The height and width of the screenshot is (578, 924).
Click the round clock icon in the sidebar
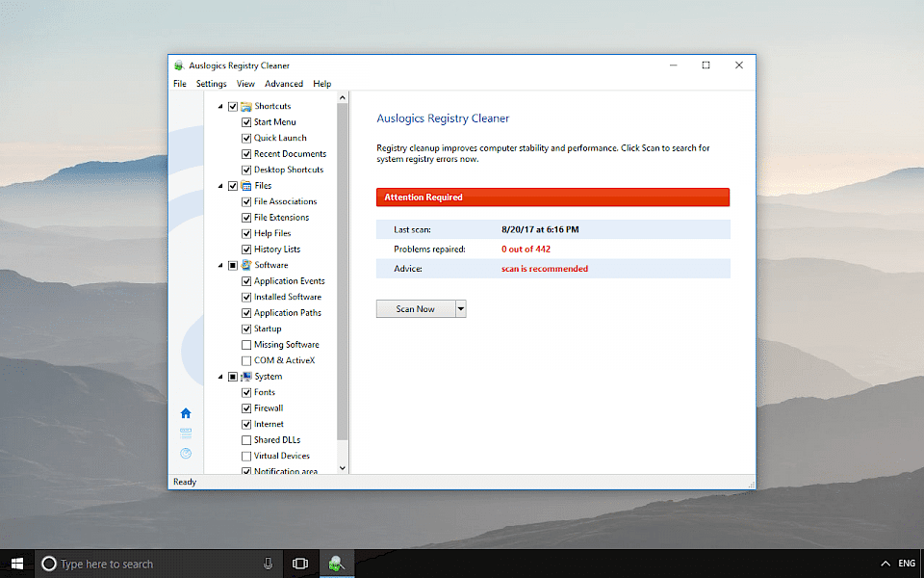click(x=186, y=453)
